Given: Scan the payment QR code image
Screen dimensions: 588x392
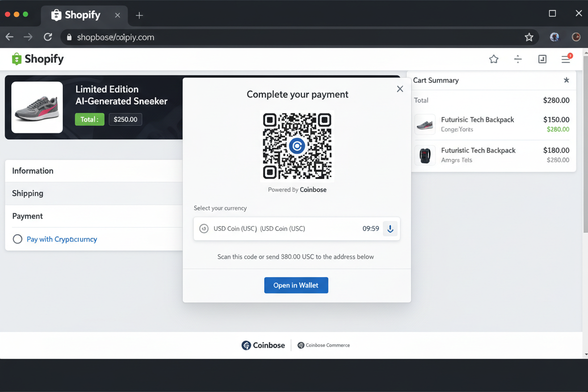Looking at the screenshot, I should (x=297, y=146).
